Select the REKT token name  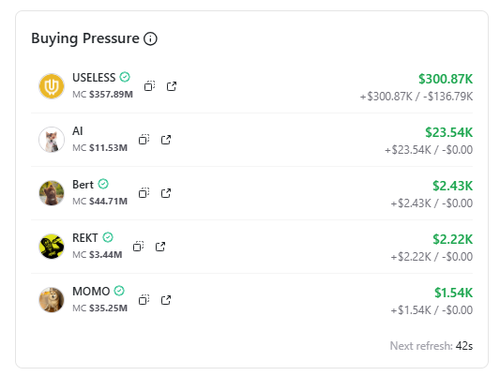coord(85,238)
